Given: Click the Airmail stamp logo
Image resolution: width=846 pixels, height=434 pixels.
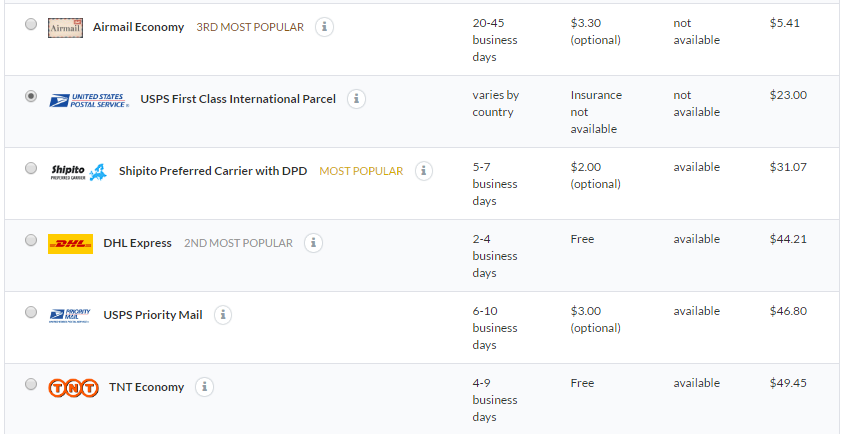Looking at the screenshot, I should pyautogui.click(x=65, y=28).
